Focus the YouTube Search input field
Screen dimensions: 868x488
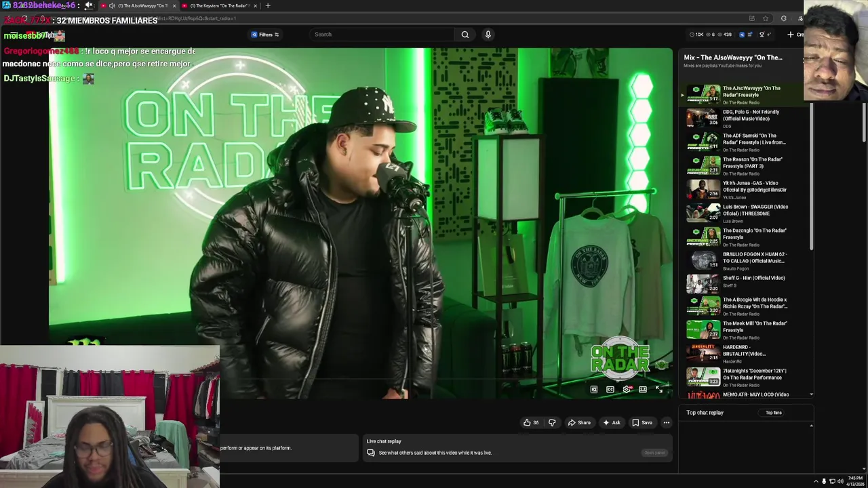click(x=383, y=35)
